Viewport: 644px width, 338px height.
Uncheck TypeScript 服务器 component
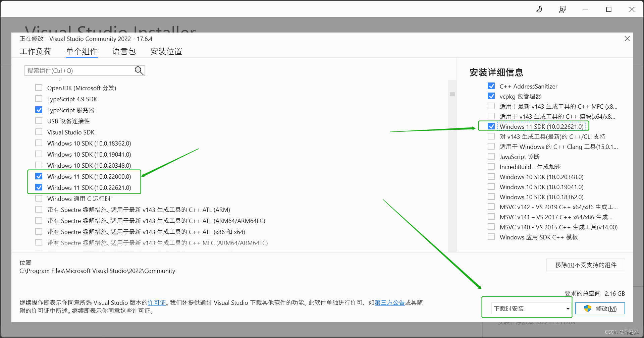pos(39,110)
